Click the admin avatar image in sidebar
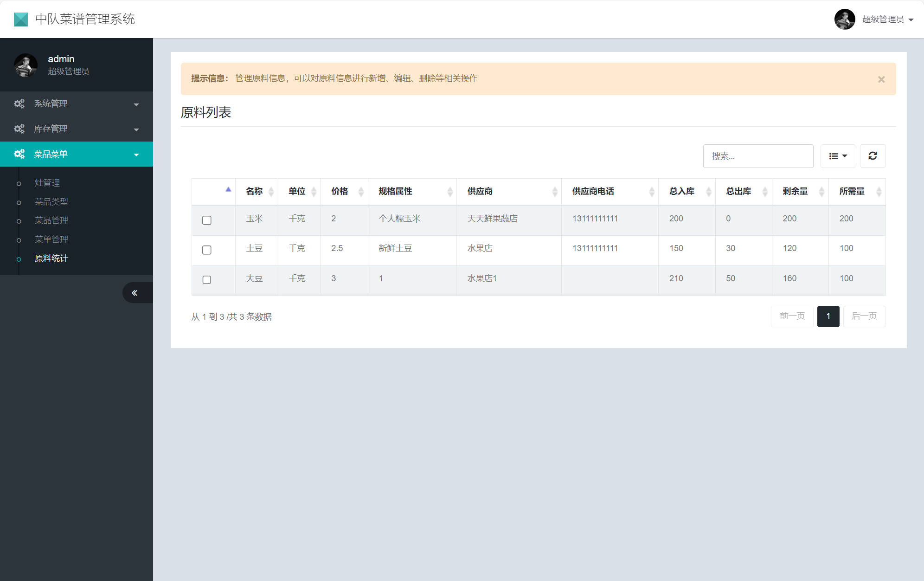This screenshot has height=581, width=924. (x=26, y=65)
